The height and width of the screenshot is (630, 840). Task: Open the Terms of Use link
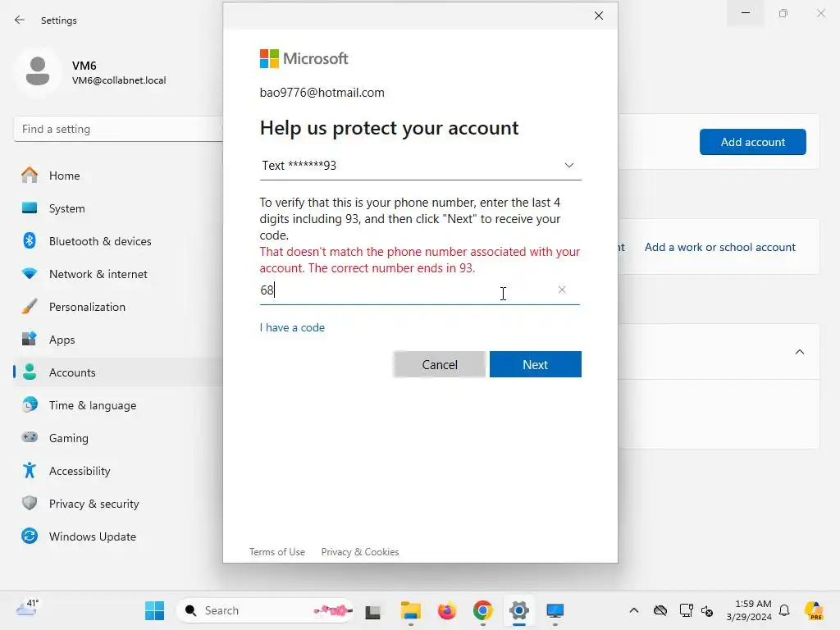pyautogui.click(x=277, y=552)
